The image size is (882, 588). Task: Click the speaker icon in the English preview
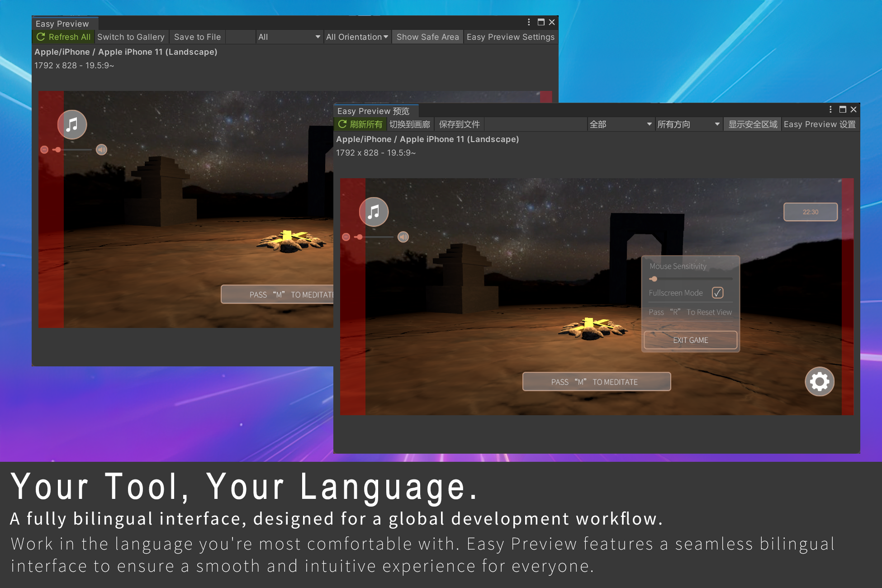pos(101,149)
